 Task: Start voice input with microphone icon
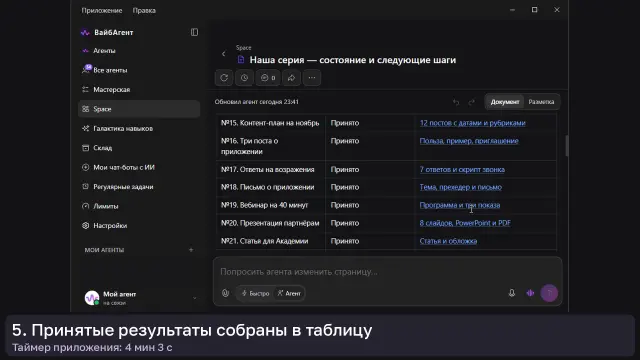pyautogui.click(x=511, y=293)
